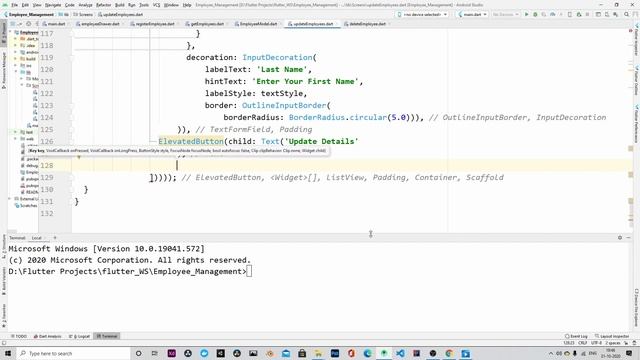Open Microsoft Office from taskbar
This screenshot has height=360, width=640.
click(351, 353)
